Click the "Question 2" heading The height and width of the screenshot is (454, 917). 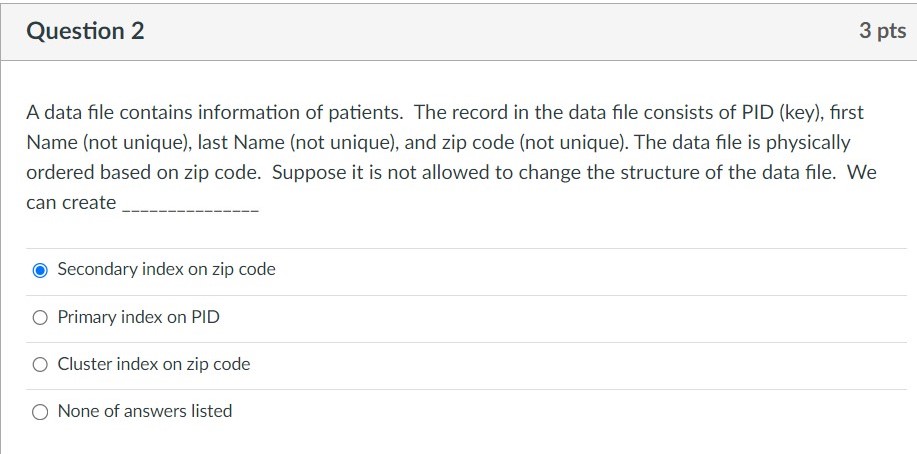[x=85, y=31]
